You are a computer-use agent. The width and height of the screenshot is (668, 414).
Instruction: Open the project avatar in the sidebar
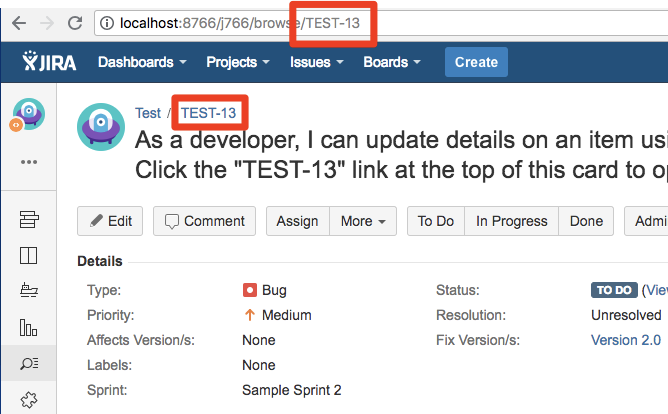28,114
